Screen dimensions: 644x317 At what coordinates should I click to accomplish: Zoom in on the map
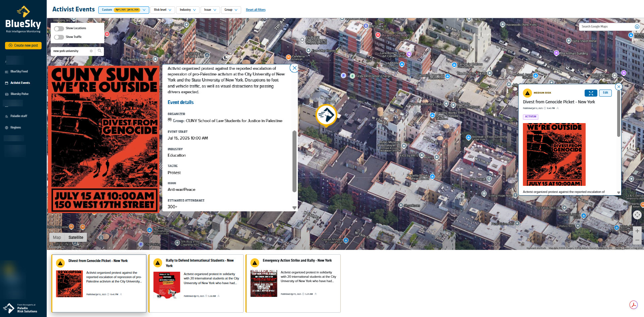(637, 231)
